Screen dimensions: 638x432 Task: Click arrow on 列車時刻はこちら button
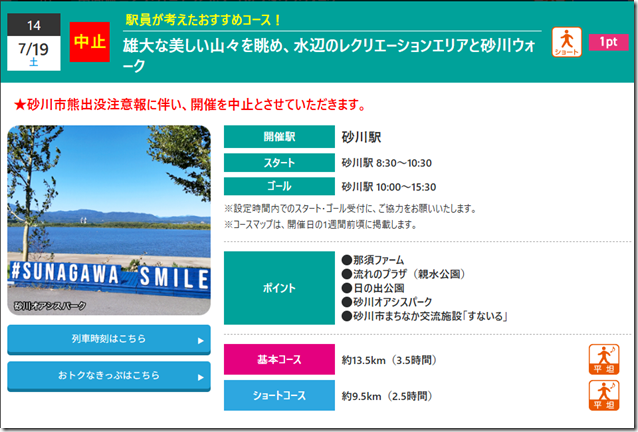click(201, 340)
